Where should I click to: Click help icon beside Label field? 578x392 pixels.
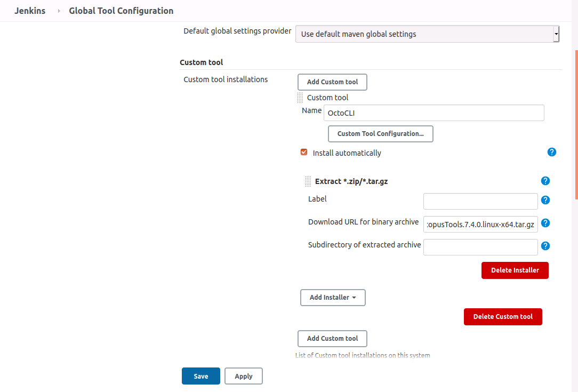click(545, 200)
